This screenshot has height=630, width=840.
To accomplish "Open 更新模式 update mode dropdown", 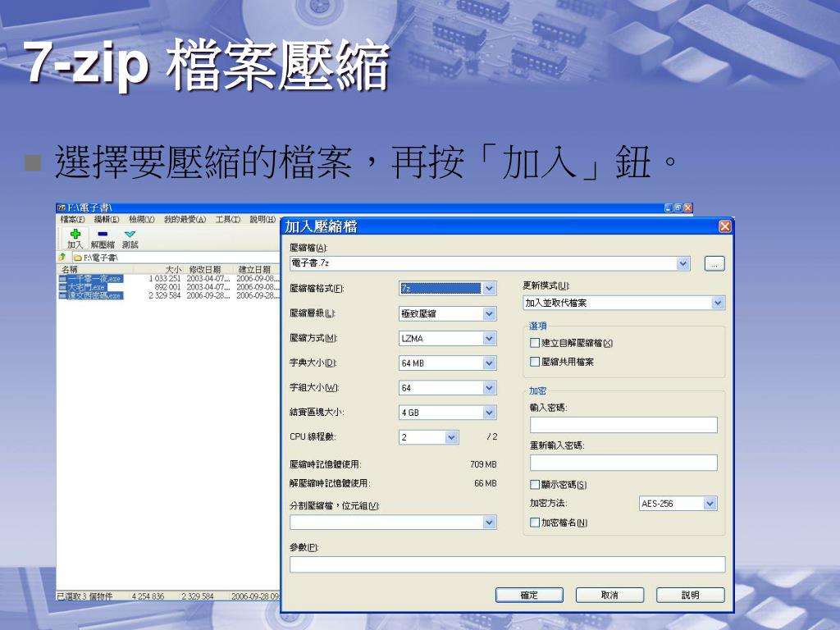I will (717, 303).
